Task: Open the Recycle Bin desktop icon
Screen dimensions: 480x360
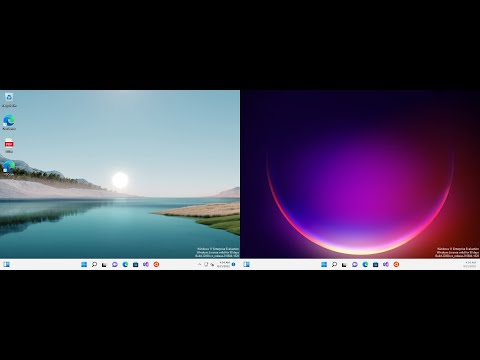Action: pos(9,99)
